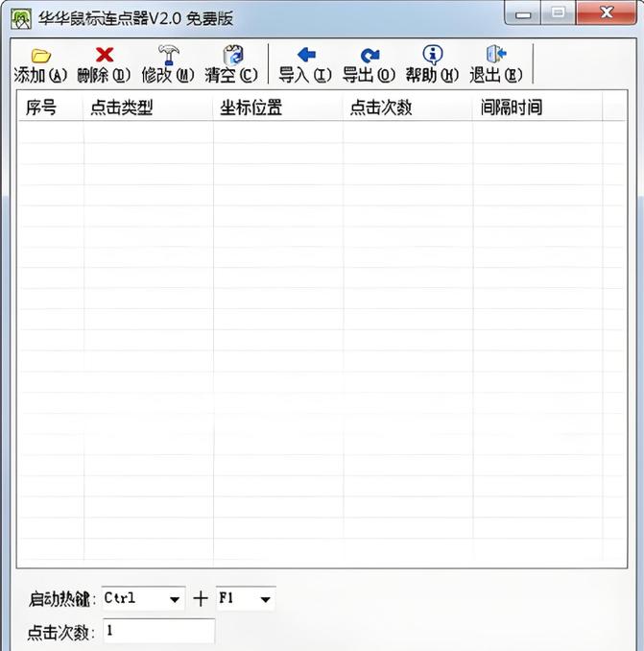Screen dimensions: 644x651
Task: Close the 华华鼠标连点器 window
Action: pos(607,12)
